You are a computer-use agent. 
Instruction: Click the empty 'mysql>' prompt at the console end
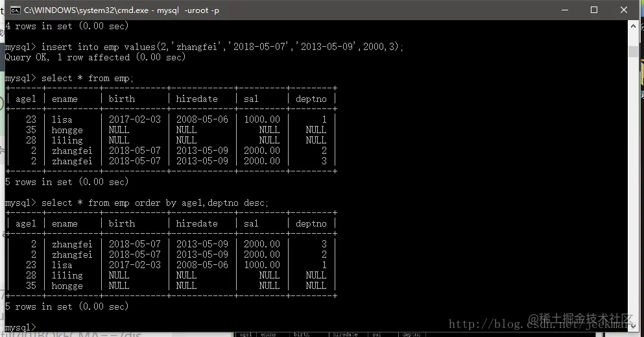pyautogui.click(x=21, y=327)
